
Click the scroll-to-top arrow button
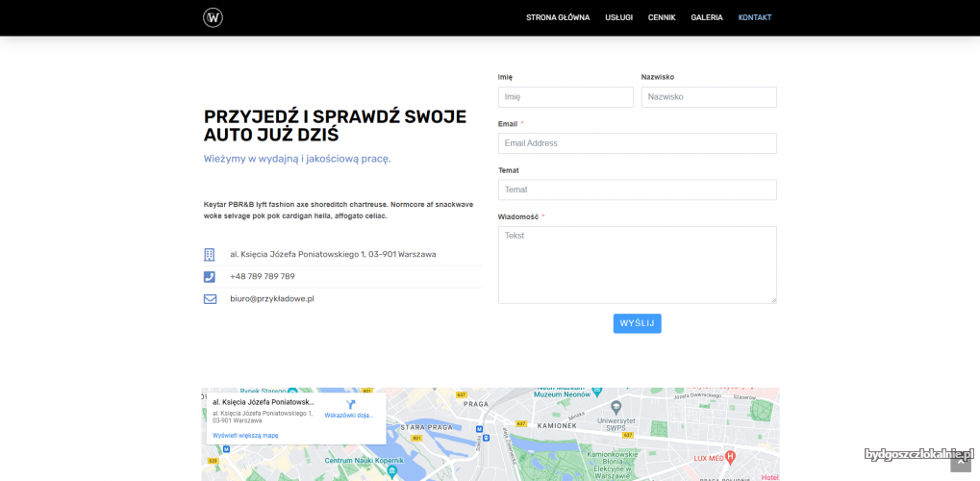click(961, 463)
